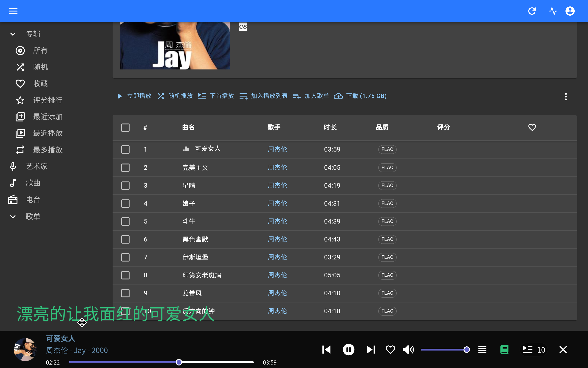Open the user account icon

[x=570, y=11]
